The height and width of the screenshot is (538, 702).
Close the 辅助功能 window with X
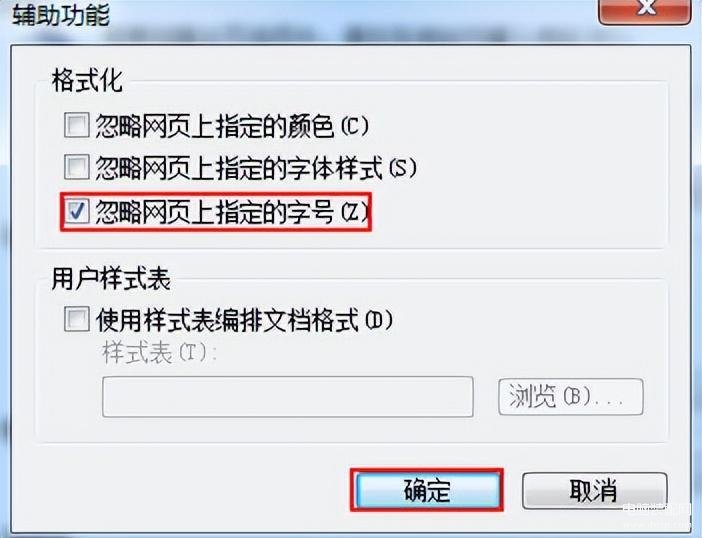tap(645, 10)
